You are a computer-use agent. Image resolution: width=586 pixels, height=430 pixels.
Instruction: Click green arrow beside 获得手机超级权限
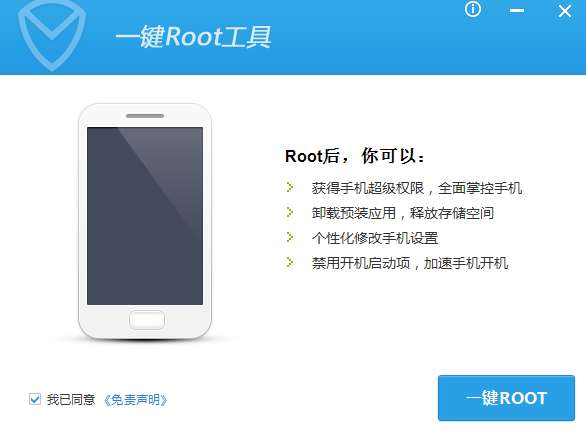(290, 187)
